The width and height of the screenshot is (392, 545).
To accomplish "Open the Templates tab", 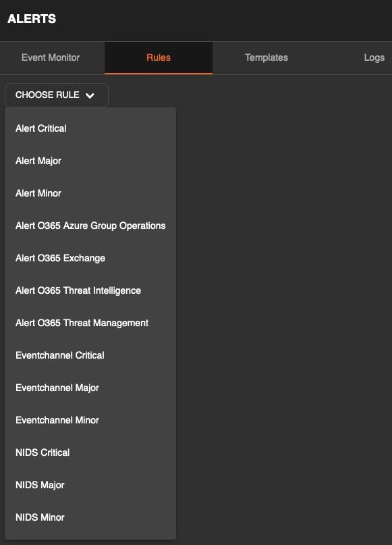I will [x=267, y=57].
